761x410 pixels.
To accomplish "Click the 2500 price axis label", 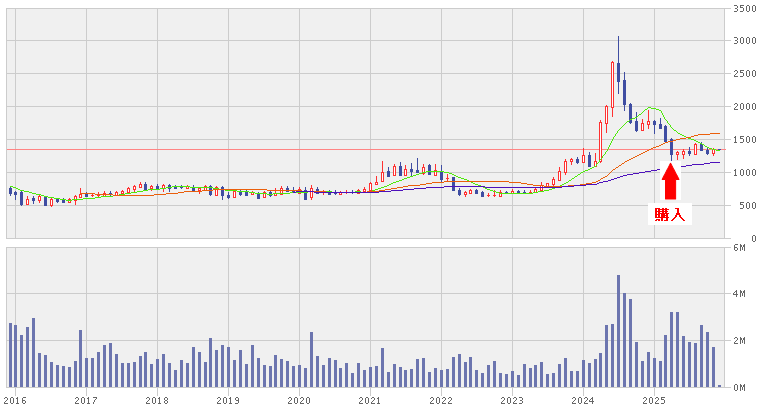I will tap(743, 74).
